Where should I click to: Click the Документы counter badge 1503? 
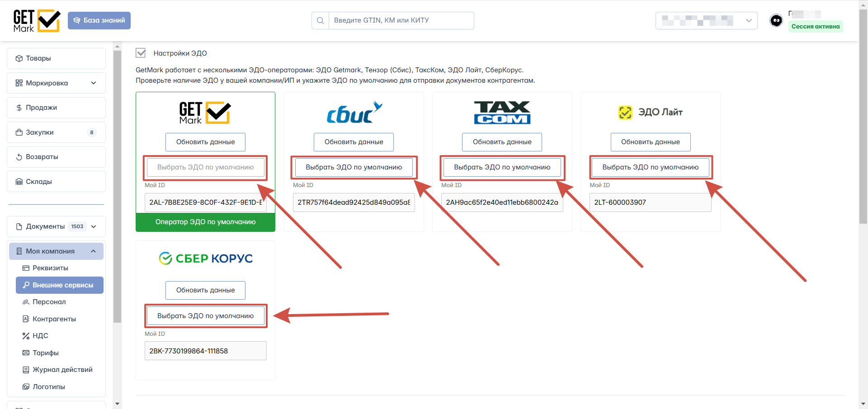[77, 226]
